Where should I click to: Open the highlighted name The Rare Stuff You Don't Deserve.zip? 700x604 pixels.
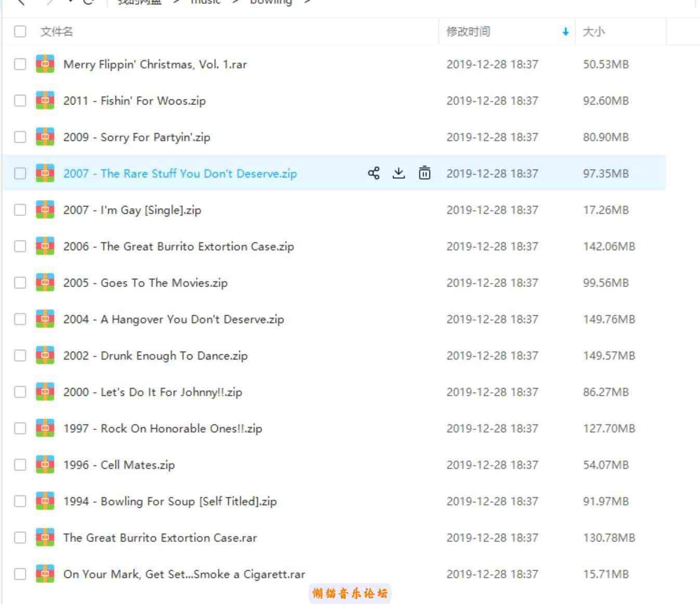pyautogui.click(x=180, y=174)
